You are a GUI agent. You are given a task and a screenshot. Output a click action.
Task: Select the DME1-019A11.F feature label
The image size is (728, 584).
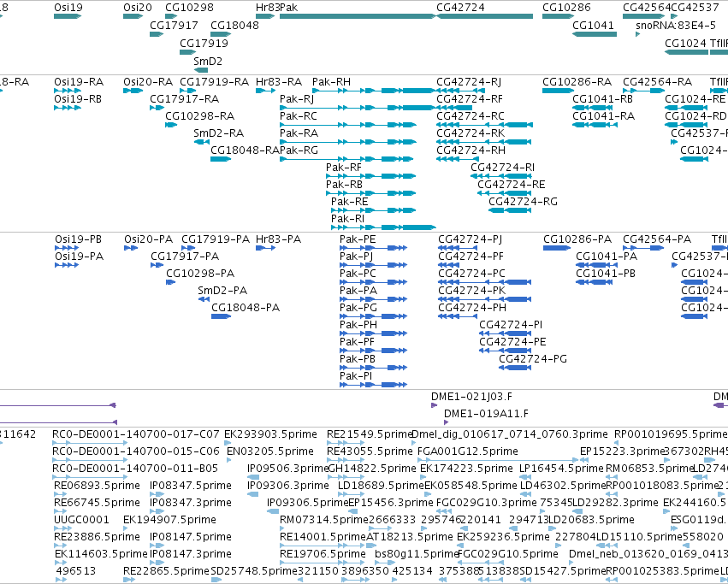pyautogui.click(x=486, y=414)
